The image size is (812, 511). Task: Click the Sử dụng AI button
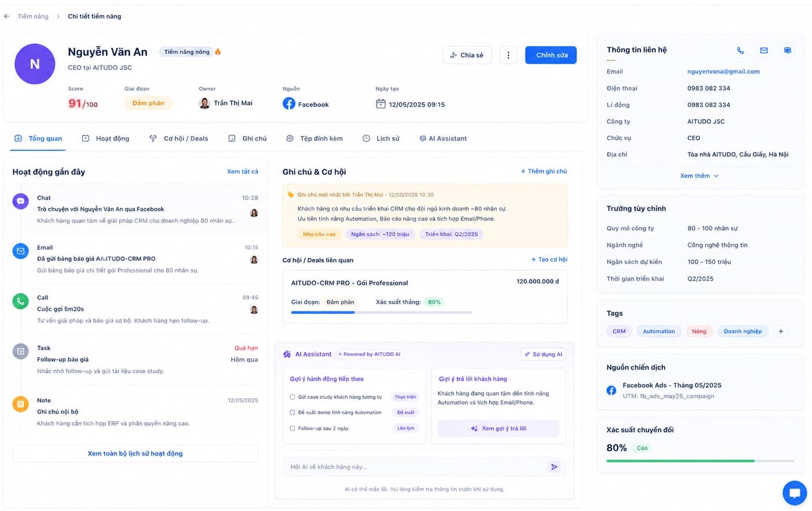click(543, 354)
